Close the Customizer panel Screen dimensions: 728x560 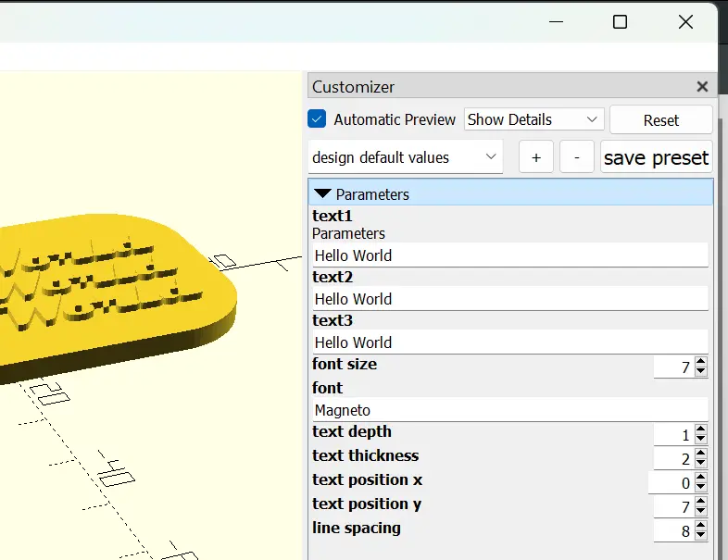[x=702, y=87]
